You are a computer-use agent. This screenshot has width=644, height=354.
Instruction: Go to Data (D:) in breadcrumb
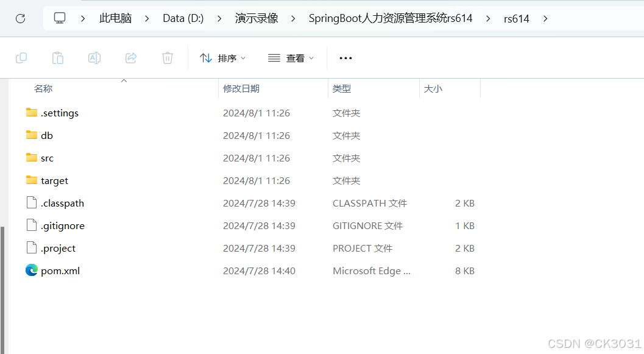(183, 18)
